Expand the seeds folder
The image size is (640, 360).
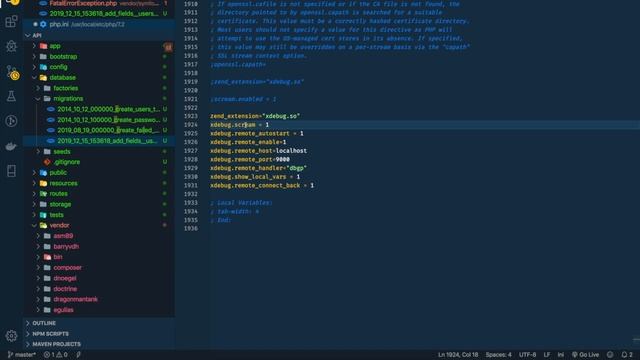click(x=99, y=151)
